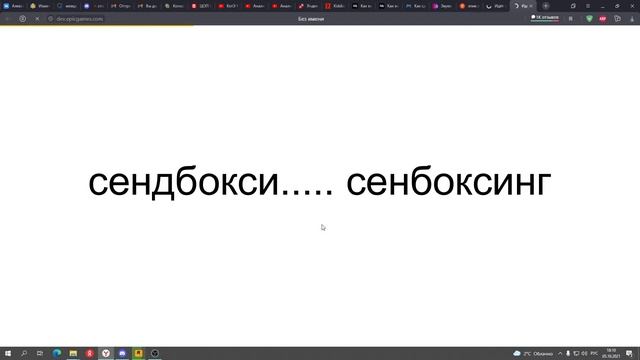Open Discord from the taskbar
The height and width of the screenshot is (360, 640).
click(x=122, y=353)
